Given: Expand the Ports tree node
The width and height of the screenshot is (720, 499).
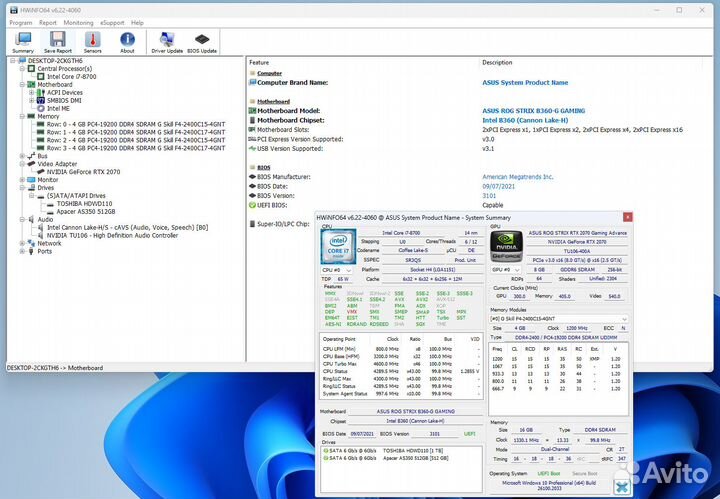Looking at the screenshot, I should click(22, 251).
